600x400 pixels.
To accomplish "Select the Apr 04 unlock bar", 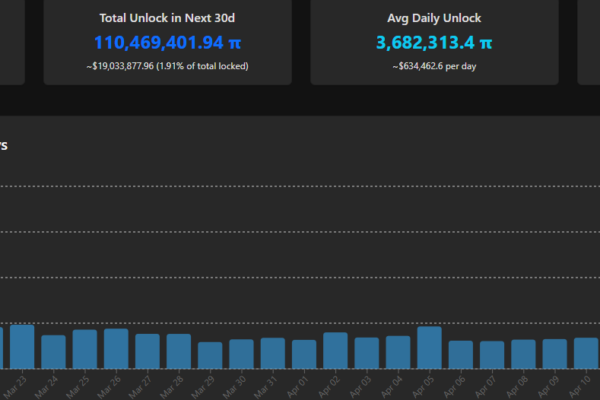I will pyautogui.click(x=398, y=352).
